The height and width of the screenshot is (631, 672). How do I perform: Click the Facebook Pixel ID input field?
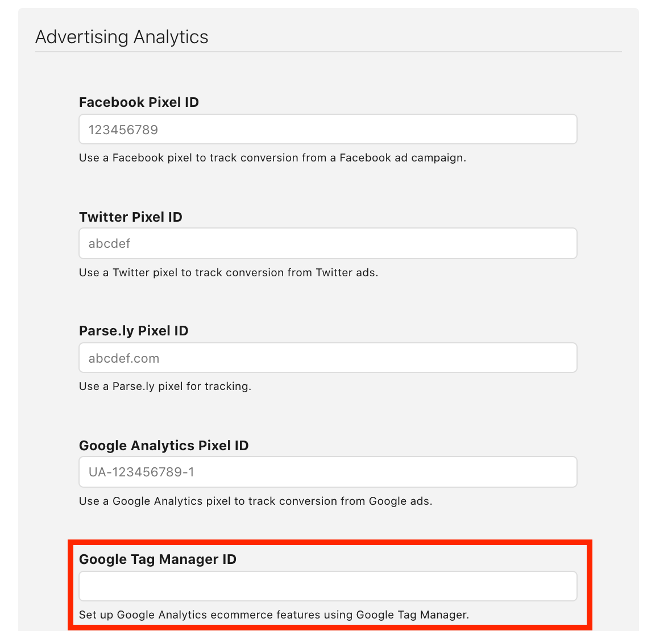coord(327,130)
